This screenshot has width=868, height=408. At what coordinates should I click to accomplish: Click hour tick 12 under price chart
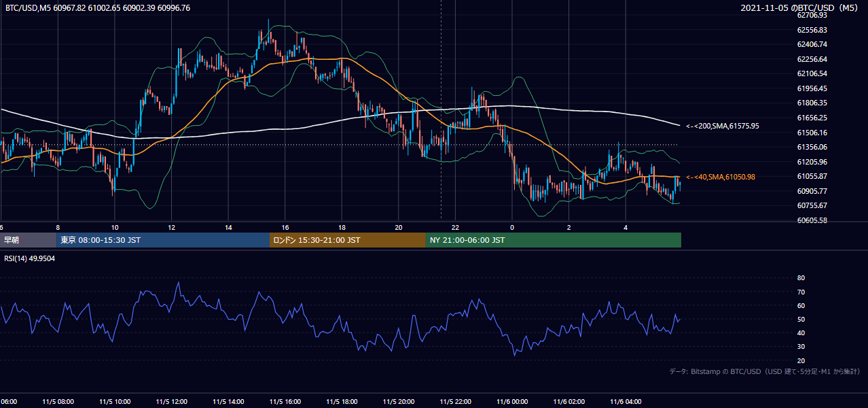point(172,227)
